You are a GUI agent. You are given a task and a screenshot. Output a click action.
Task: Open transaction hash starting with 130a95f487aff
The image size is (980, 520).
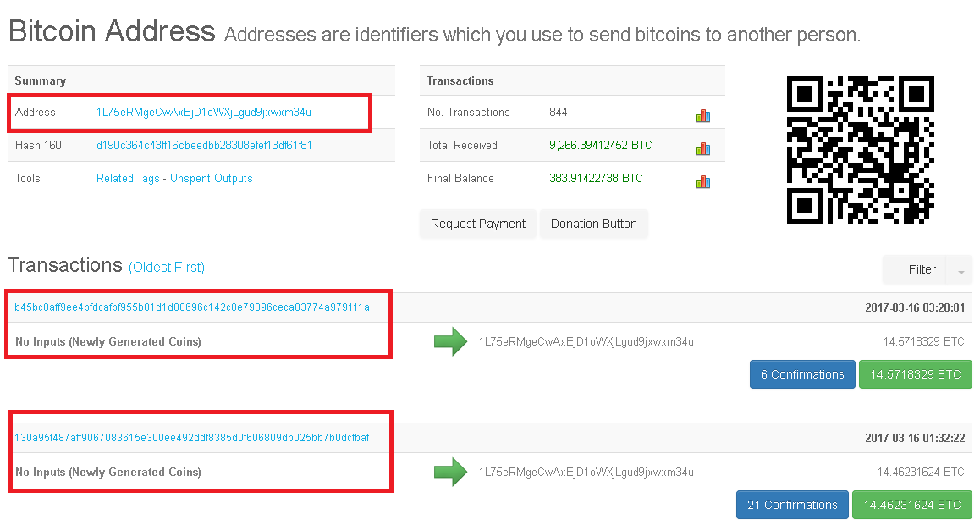click(x=192, y=438)
